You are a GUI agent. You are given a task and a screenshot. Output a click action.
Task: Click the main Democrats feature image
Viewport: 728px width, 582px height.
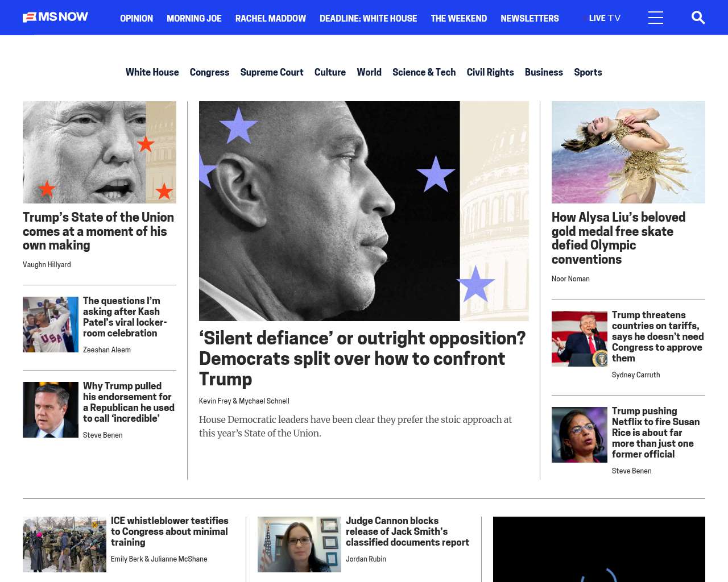[364, 211]
